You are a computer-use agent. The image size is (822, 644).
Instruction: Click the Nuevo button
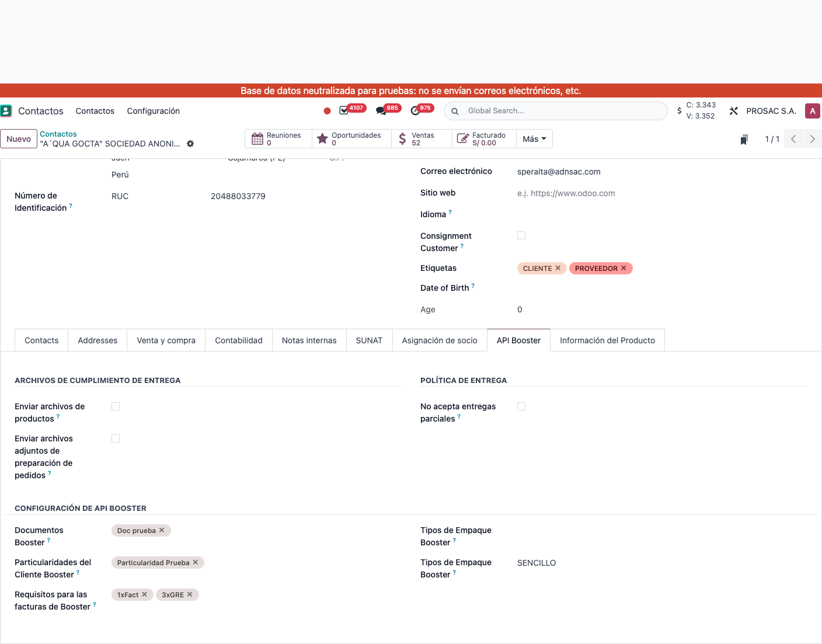[x=19, y=139]
